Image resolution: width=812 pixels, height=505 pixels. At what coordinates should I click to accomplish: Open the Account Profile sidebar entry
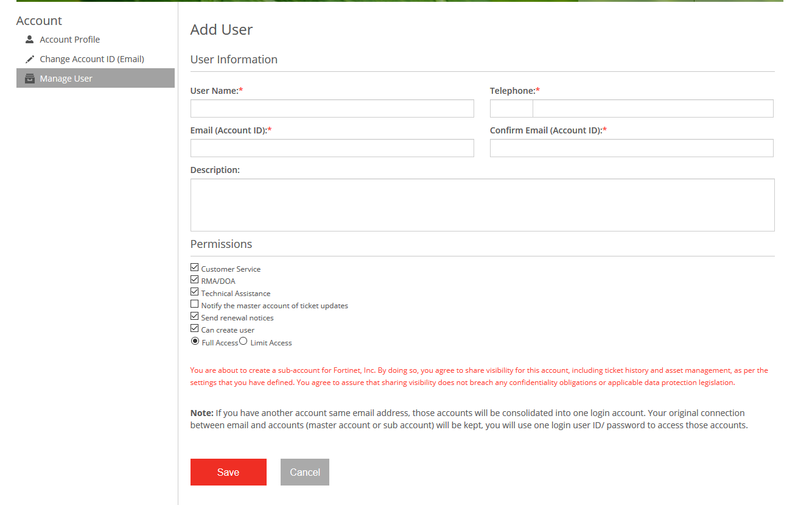(x=69, y=39)
